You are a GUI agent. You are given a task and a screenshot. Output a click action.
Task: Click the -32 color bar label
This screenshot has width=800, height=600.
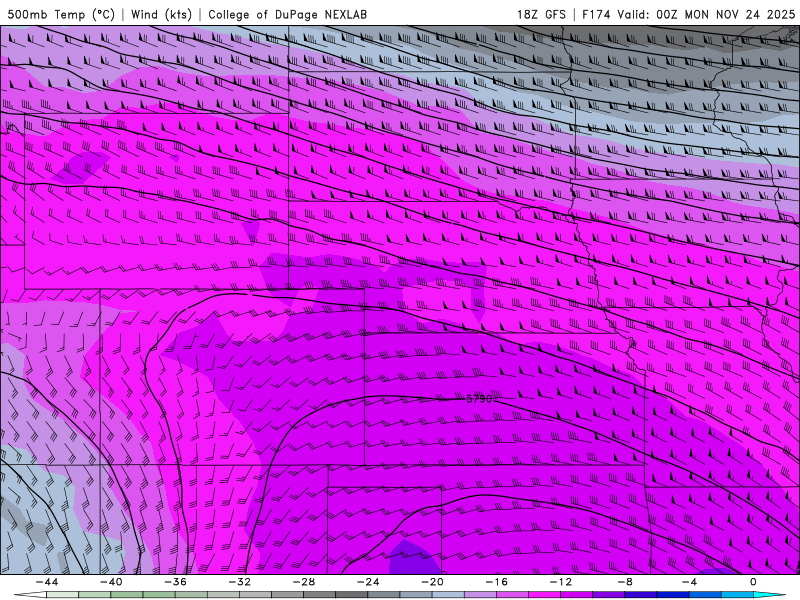(x=239, y=582)
